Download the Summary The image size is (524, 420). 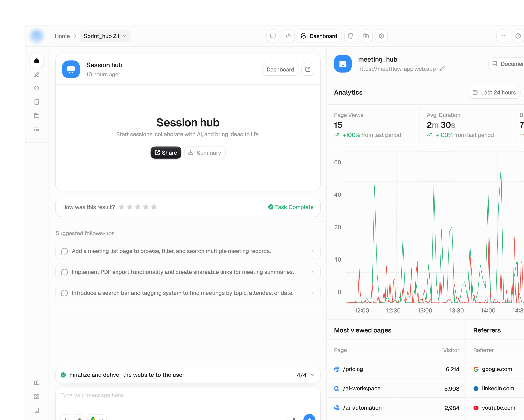[x=205, y=153]
